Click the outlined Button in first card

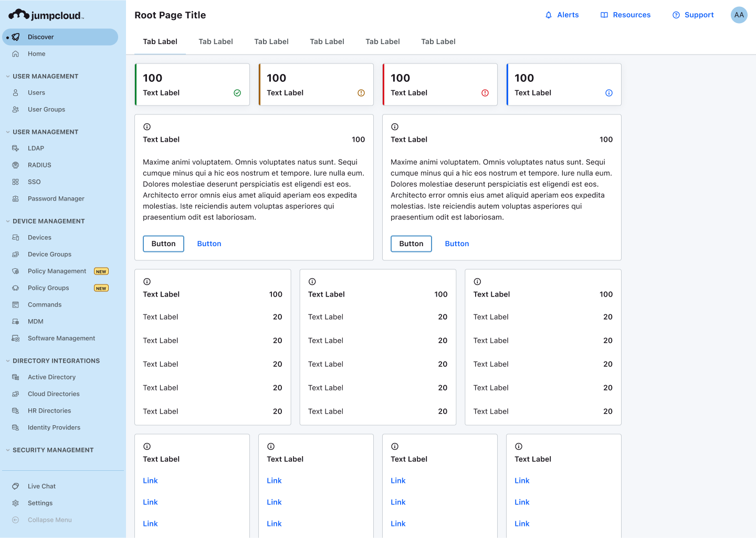163,244
